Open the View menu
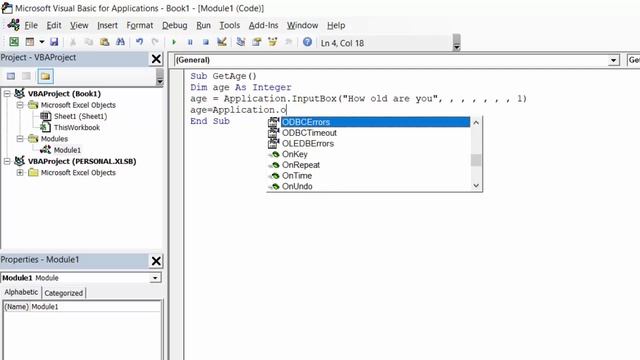 tap(79, 25)
